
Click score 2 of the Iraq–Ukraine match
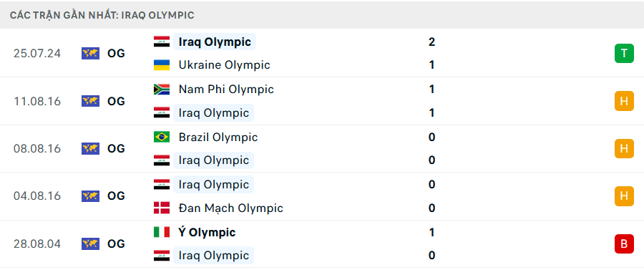431,42
